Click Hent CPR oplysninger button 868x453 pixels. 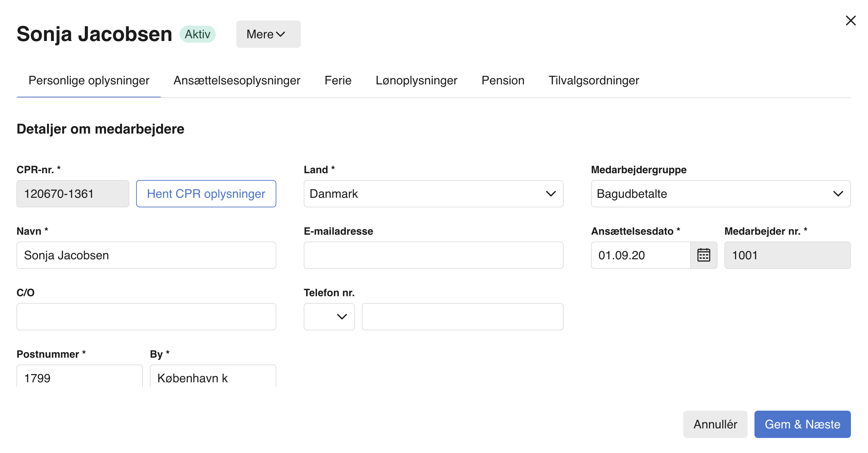[206, 194]
